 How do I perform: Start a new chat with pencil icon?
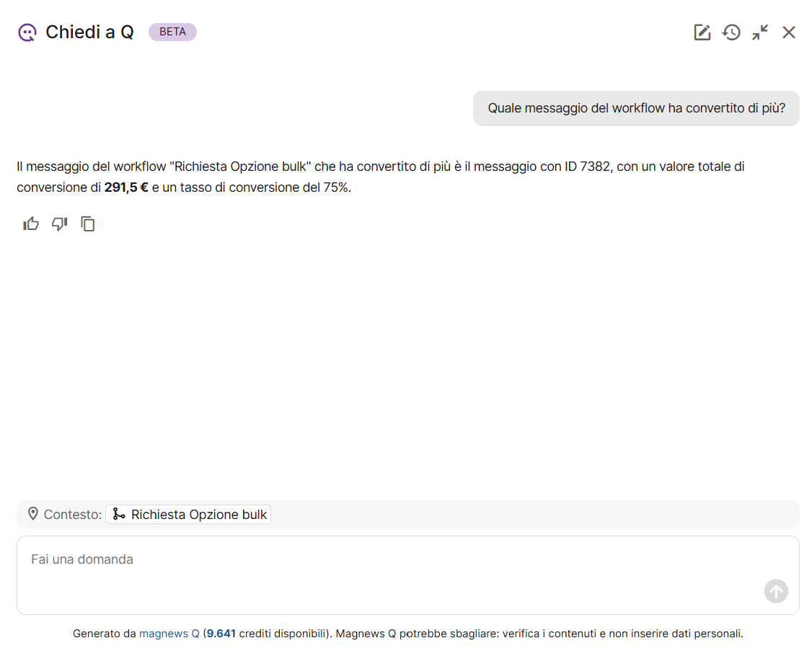point(702,32)
